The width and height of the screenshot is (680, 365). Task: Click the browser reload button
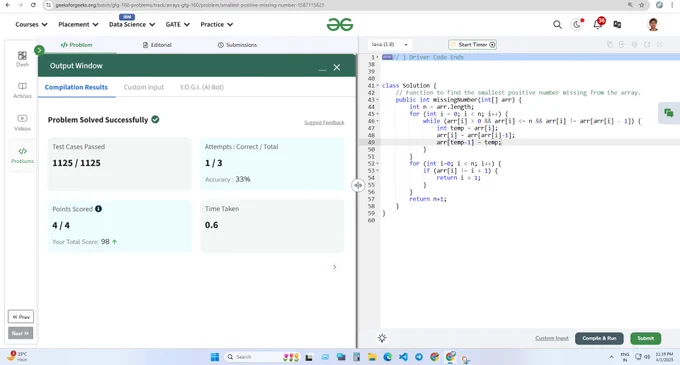pyautogui.click(x=33, y=5)
